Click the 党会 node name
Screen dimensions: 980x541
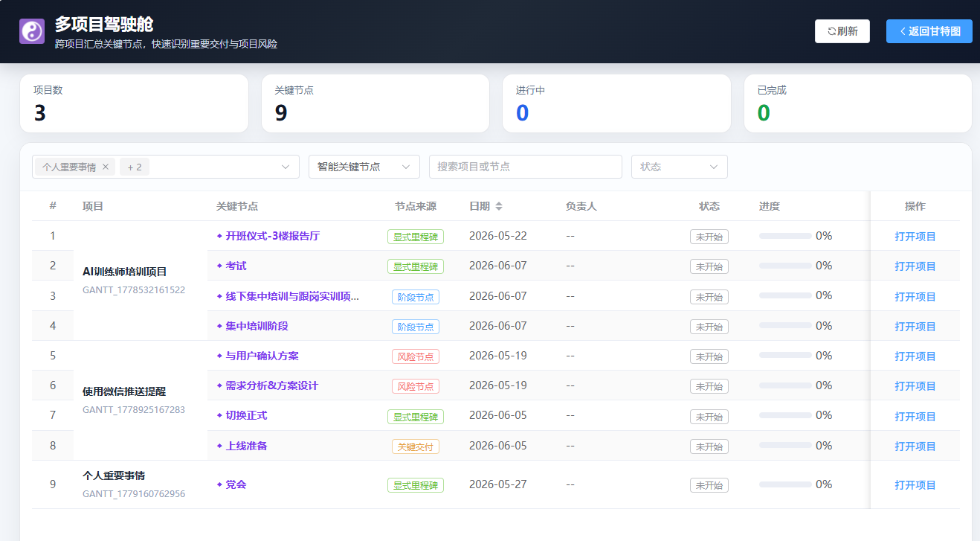(x=236, y=484)
